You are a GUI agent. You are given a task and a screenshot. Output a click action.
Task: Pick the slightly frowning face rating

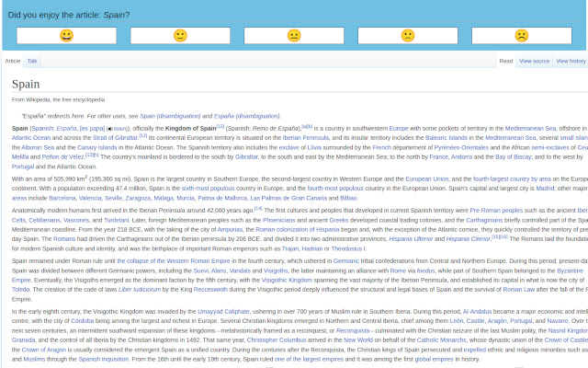click(408, 36)
